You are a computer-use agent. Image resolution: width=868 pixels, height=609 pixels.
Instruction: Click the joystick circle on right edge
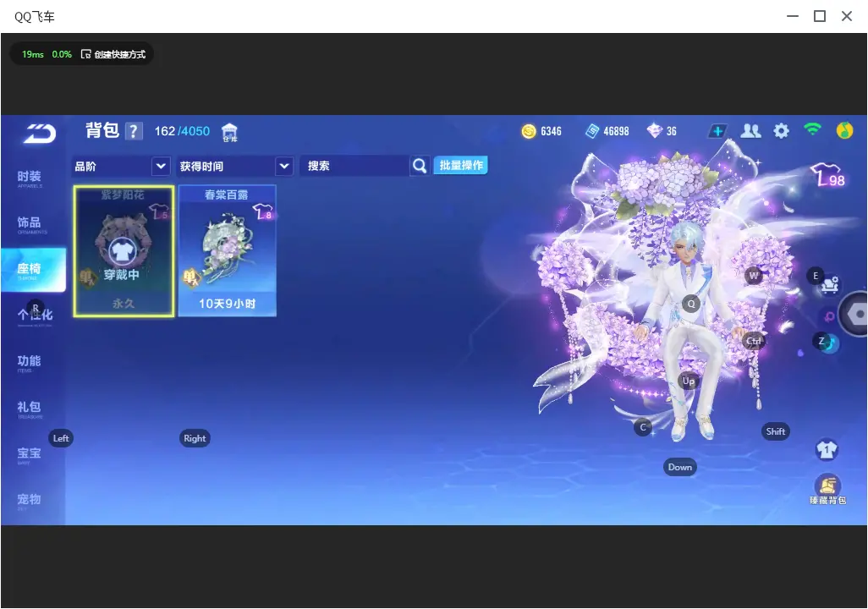[x=855, y=314]
